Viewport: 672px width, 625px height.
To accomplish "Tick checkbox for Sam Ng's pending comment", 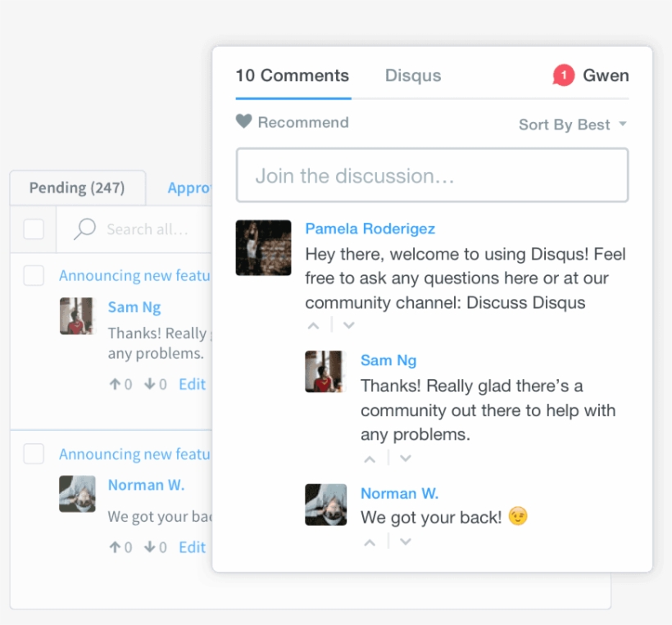I will (x=34, y=275).
